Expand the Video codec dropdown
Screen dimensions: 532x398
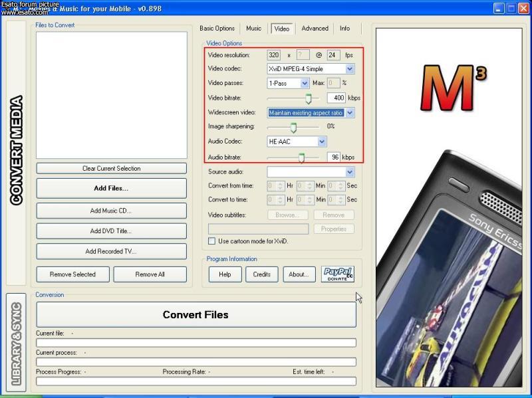click(x=350, y=69)
